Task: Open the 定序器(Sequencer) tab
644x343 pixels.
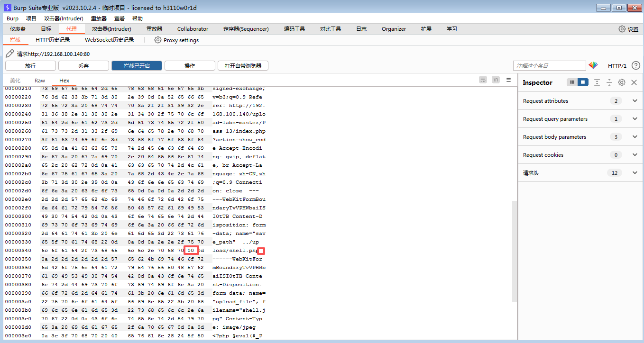Action: click(x=246, y=29)
